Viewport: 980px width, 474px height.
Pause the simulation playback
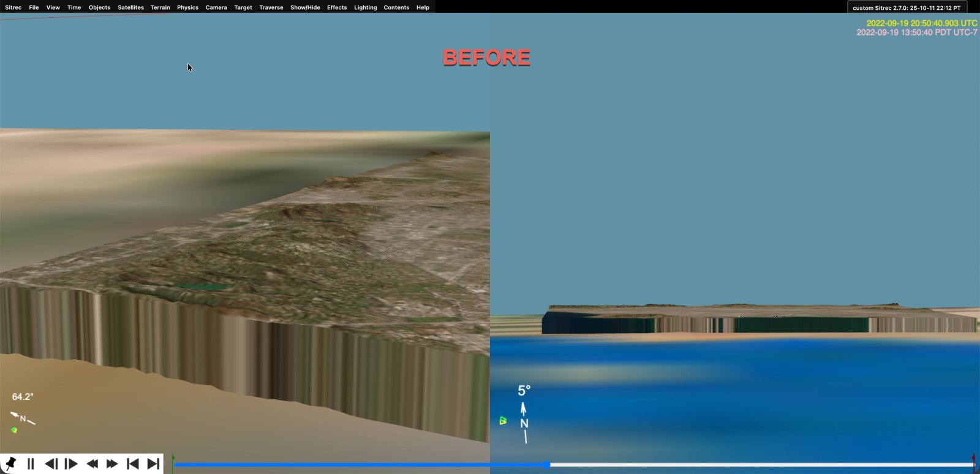31,464
